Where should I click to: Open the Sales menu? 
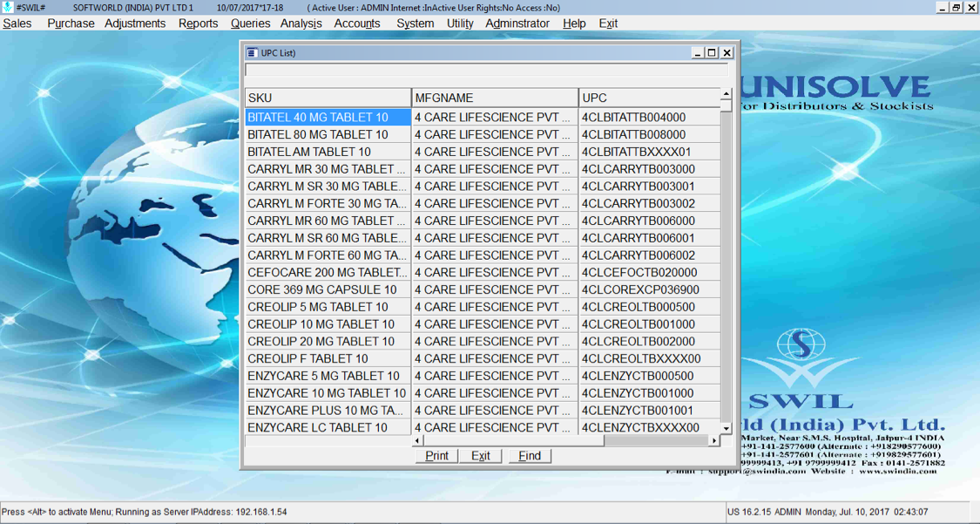point(17,24)
